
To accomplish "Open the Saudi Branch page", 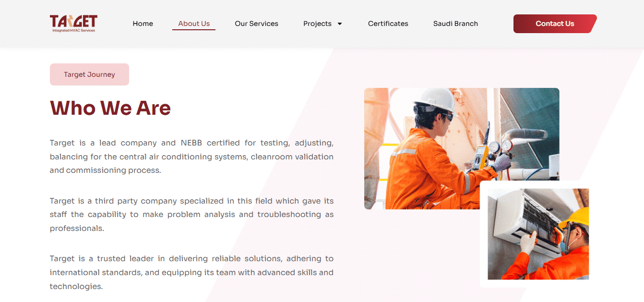I will click(x=455, y=24).
